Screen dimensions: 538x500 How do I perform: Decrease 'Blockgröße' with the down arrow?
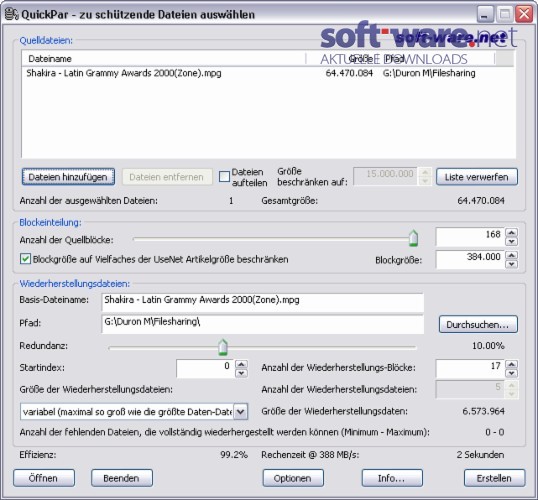click(x=512, y=264)
